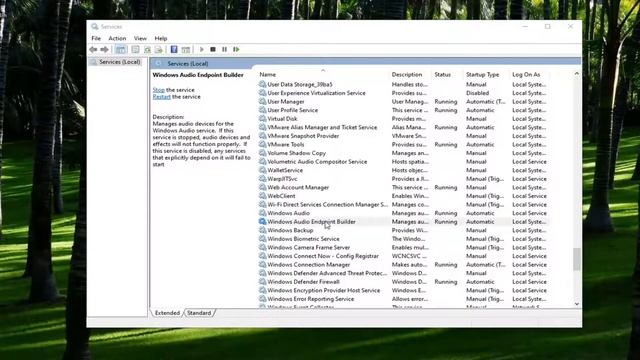Click the Refresh toolbar icon

click(147, 49)
